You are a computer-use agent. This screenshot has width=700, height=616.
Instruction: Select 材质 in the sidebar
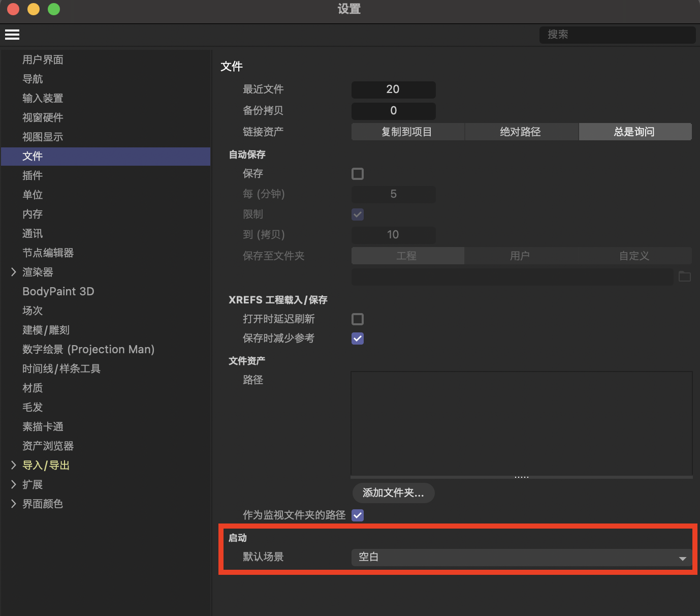coord(33,388)
